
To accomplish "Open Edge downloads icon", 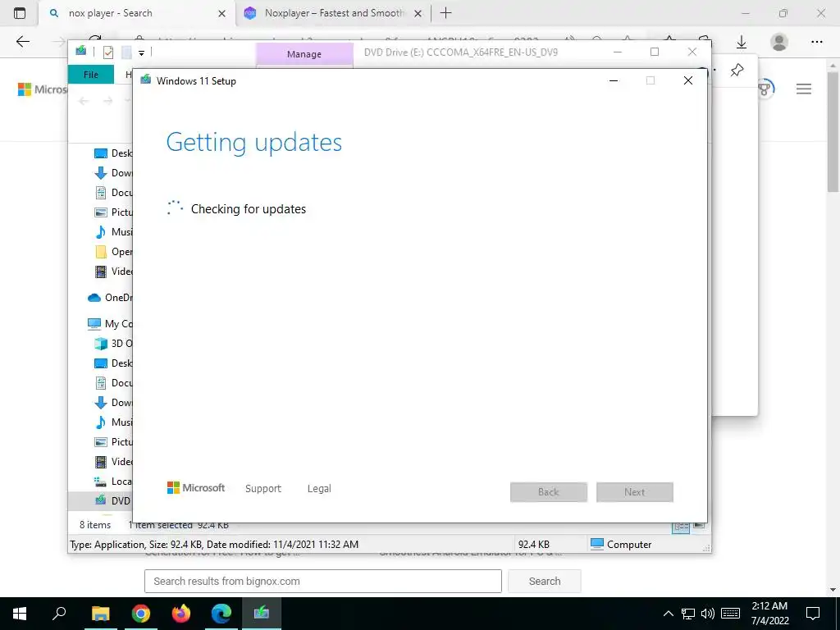I will click(x=742, y=42).
